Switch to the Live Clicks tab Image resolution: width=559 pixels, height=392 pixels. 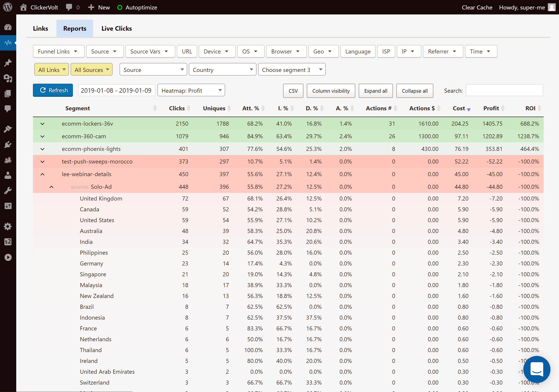(117, 28)
